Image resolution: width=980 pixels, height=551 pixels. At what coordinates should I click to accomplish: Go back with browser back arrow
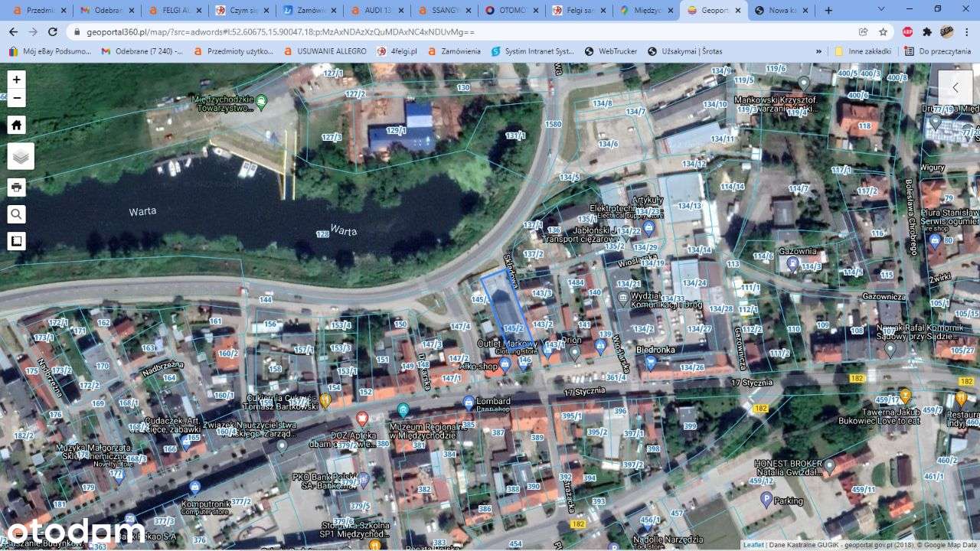tap(13, 32)
